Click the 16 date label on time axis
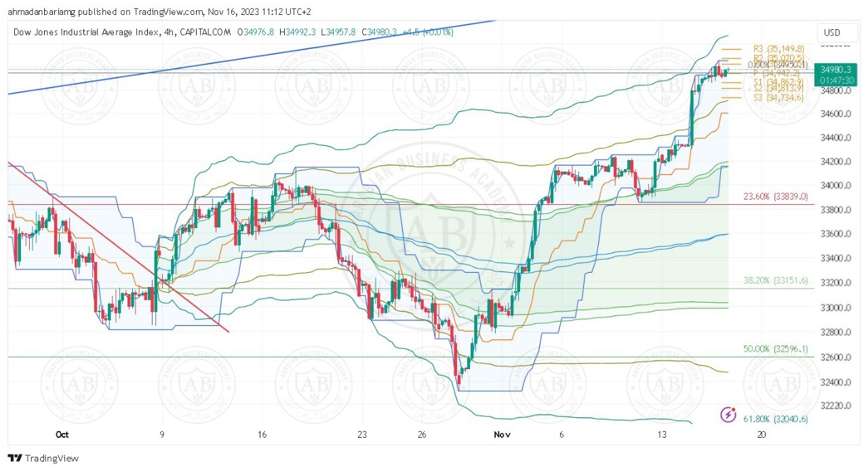The width and height of the screenshot is (868, 471). click(x=262, y=434)
